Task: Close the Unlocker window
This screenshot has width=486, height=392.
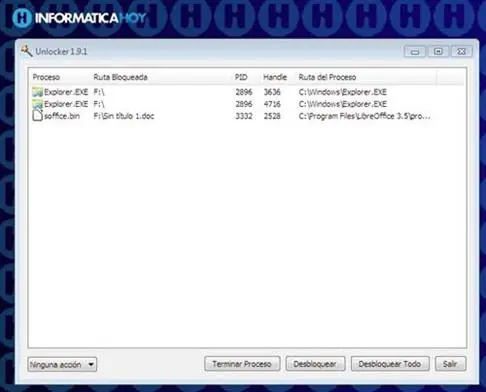Action: click(462, 51)
